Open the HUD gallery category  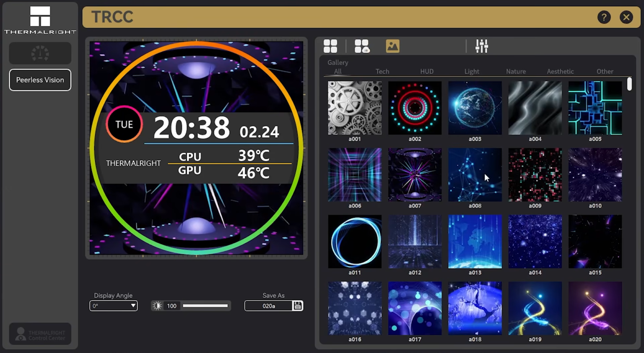[427, 71]
